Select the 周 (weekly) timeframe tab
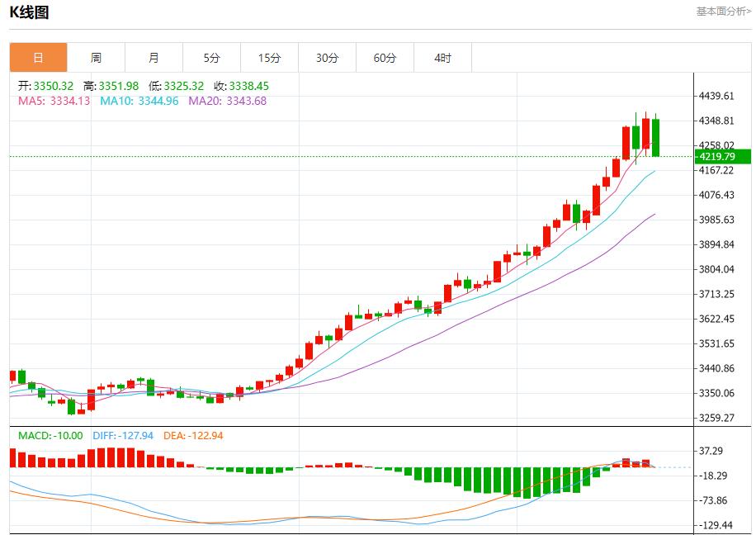The image size is (756, 535). point(97,57)
